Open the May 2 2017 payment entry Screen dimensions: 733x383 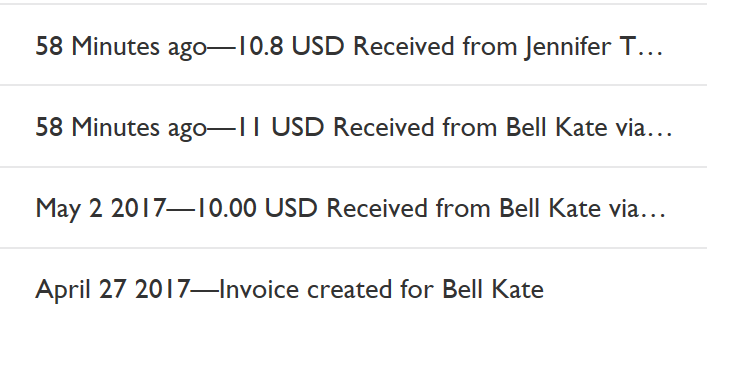[353, 208]
